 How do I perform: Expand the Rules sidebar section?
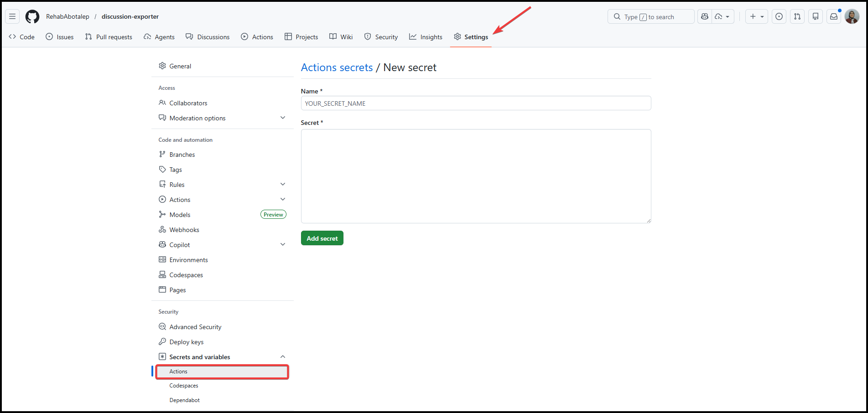click(282, 185)
